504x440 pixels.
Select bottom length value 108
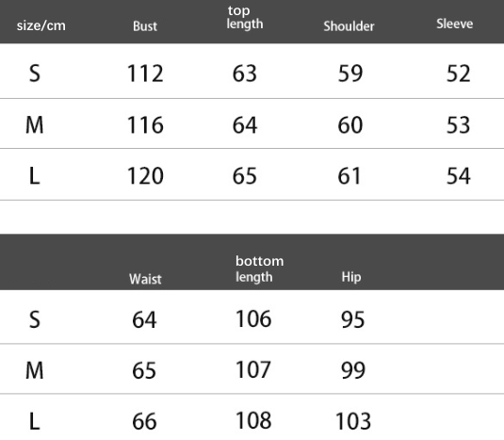click(253, 420)
